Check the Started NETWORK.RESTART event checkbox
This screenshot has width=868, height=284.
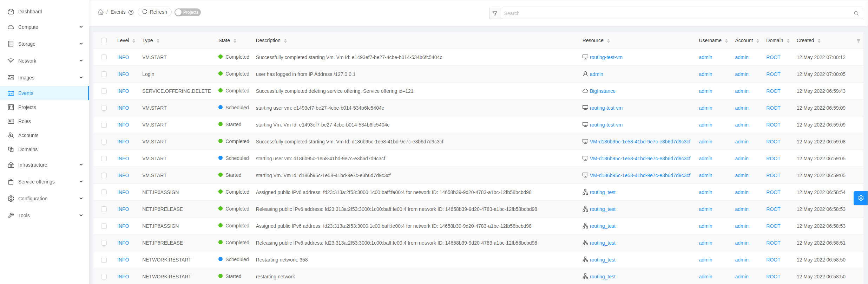pos(104,277)
